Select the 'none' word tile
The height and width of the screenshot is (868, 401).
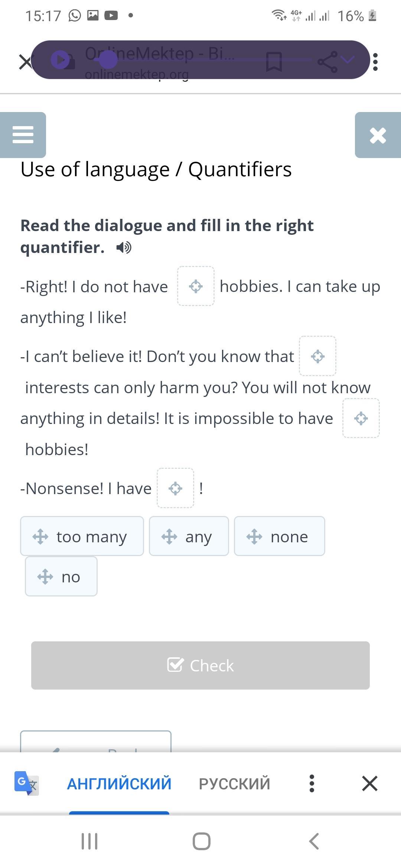(280, 536)
